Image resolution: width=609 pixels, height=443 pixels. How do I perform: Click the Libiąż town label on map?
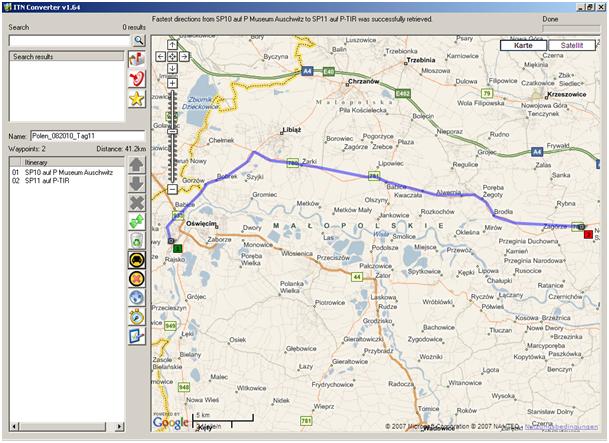[x=292, y=130]
